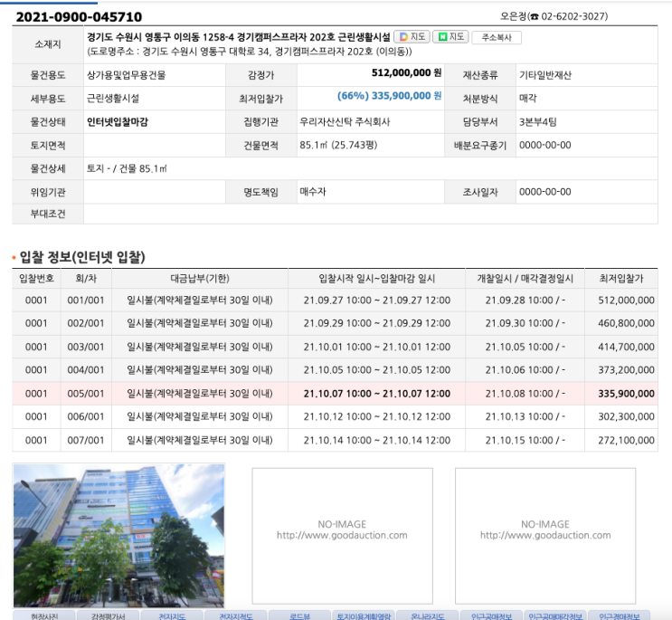The width and height of the screenshot is (672, 620).
Task: Click the 대금납부(기한) column header
Action: (x=200, y=279)
